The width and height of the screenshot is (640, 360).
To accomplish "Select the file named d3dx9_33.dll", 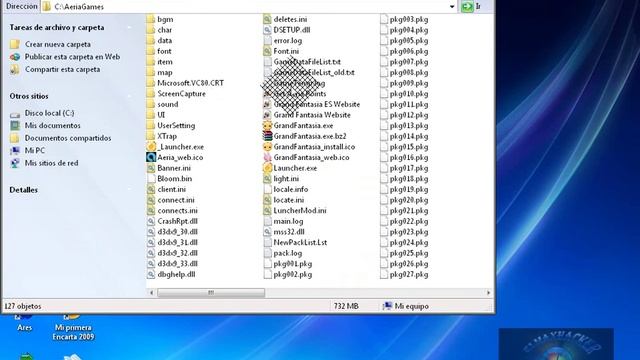I will coord(177,264).
